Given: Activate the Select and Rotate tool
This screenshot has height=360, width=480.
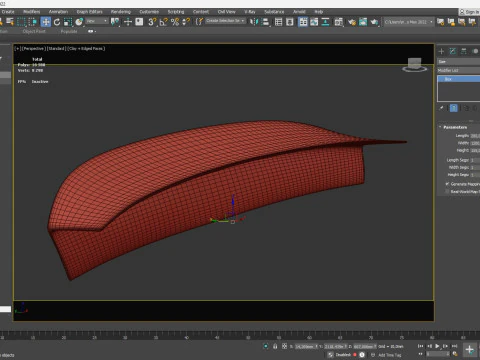Looking at the screenshot, I should [x=57, y=22].
